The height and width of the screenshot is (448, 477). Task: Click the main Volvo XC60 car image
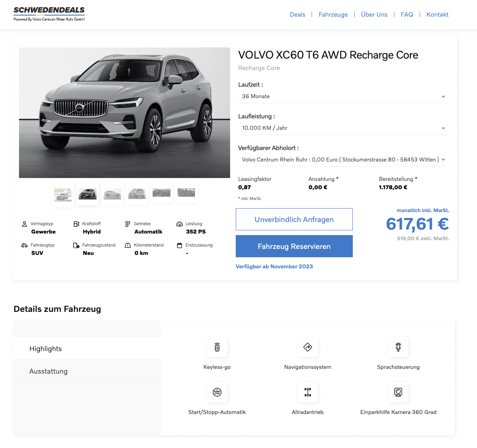pyautogui.click(x=125, y=113)
